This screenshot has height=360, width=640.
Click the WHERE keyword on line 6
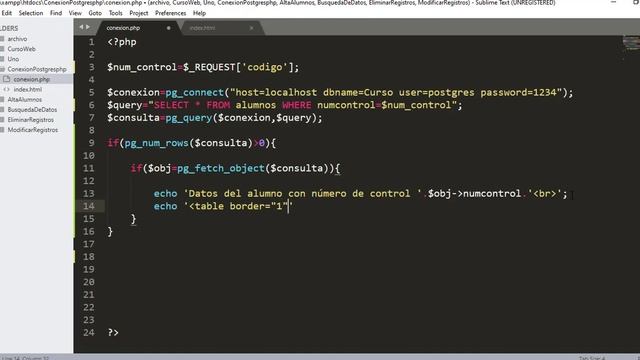click(297, 105)
